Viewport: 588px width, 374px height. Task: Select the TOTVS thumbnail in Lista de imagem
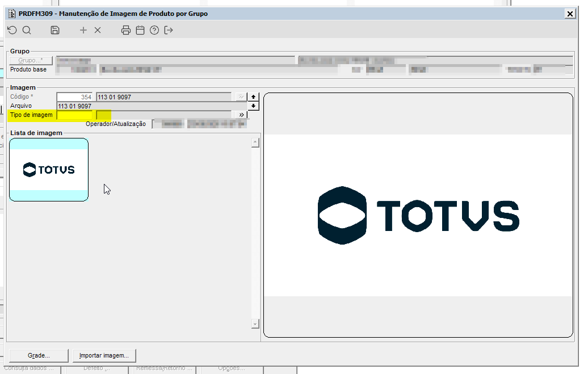49,170
